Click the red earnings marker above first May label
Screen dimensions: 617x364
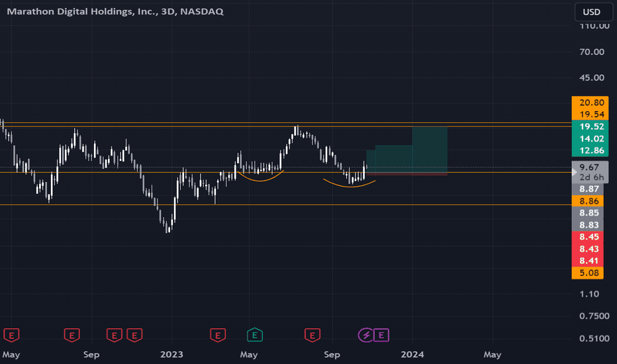pyautogui.click(x=11, y=336)
